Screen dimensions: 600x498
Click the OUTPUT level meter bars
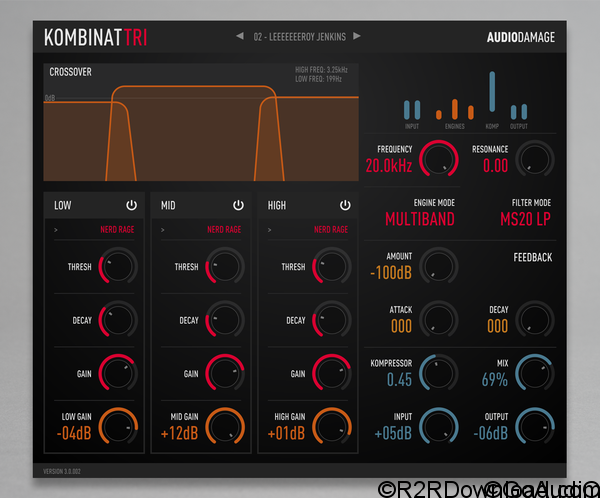tap(519, 112)
